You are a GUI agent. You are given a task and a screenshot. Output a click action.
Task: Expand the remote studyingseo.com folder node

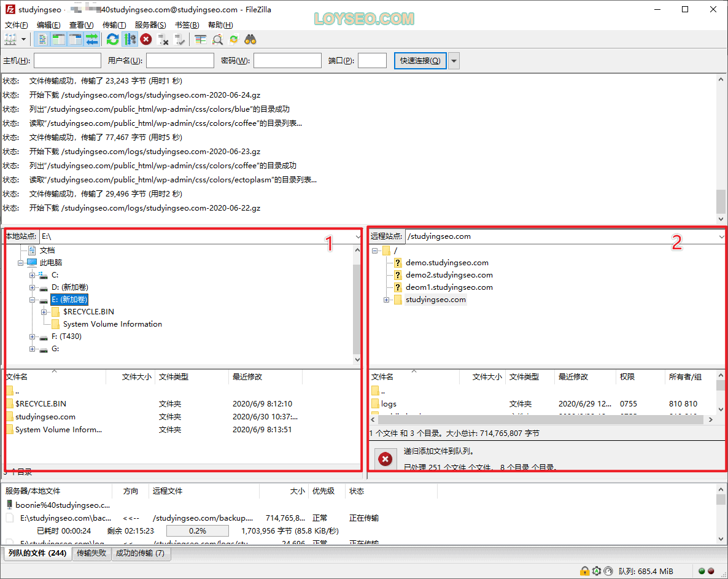tap(386, 300)
